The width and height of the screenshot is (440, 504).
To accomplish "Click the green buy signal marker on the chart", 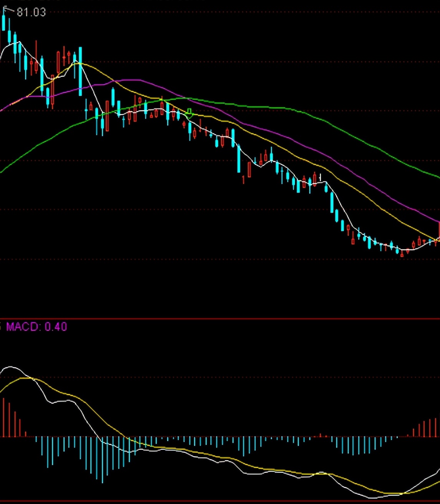I will pos(190,112).
